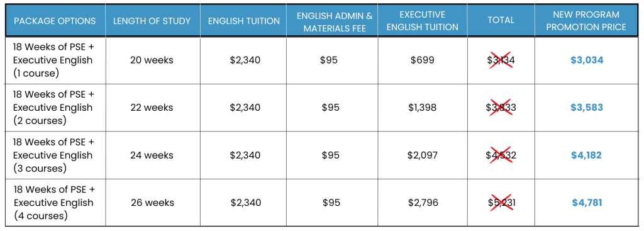Screen dimensions: 644x231
Task: Select the LENGTH OF STUDY header
Action: 152,21
